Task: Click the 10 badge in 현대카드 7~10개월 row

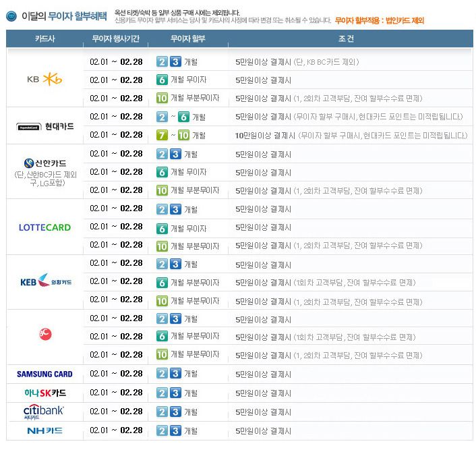Action: click(x=183, y=135)
